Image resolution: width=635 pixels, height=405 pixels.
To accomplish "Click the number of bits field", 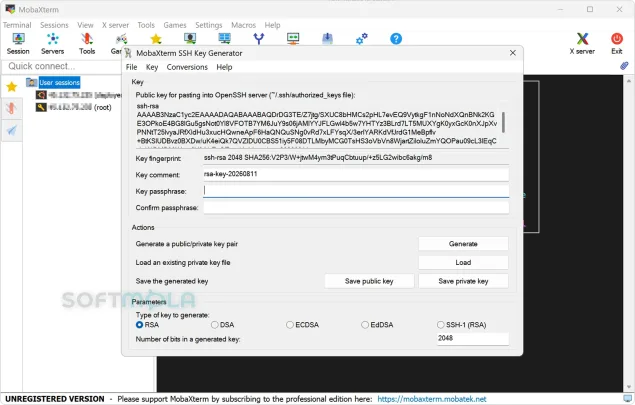I will click(473, 338).
